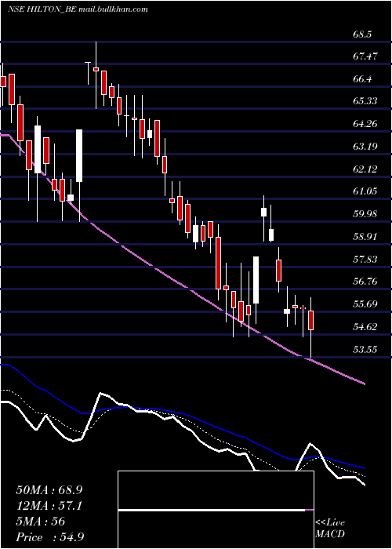Click the 58.91 price axis label
The height and width of the screenshot is (549, 392).
pos(365,237)
